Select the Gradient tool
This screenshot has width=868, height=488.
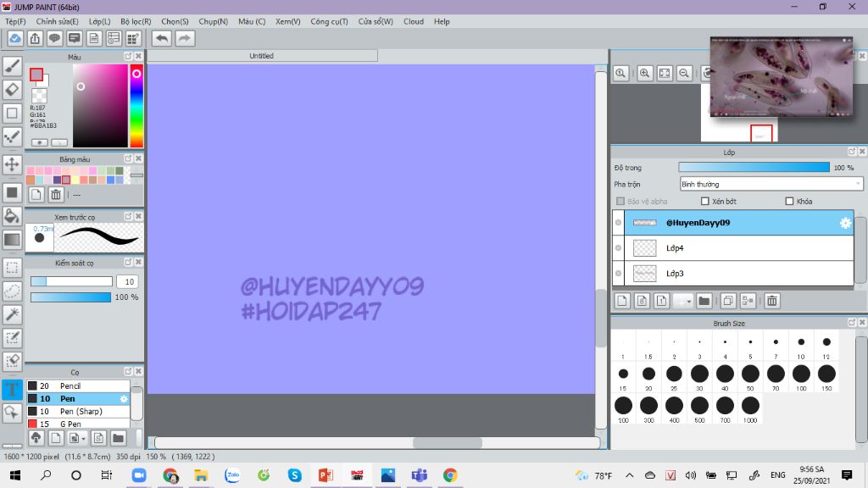[12, 240]
